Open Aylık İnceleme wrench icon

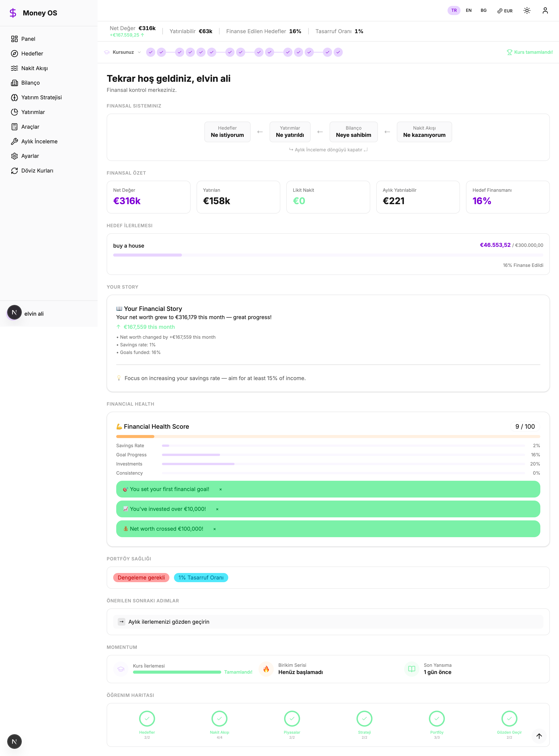(14, 141)
